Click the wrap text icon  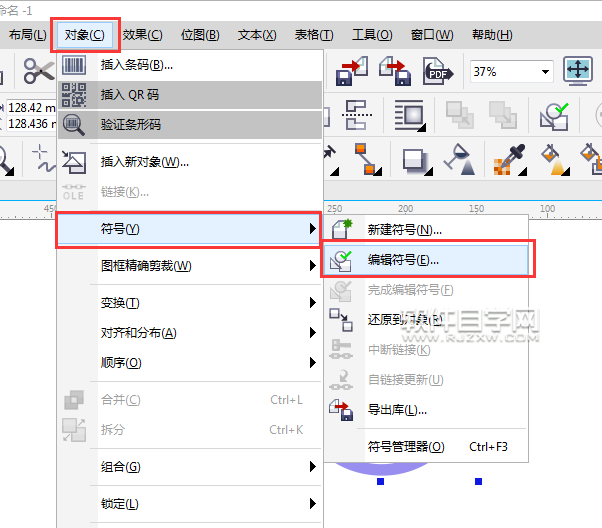coord(410,115)
